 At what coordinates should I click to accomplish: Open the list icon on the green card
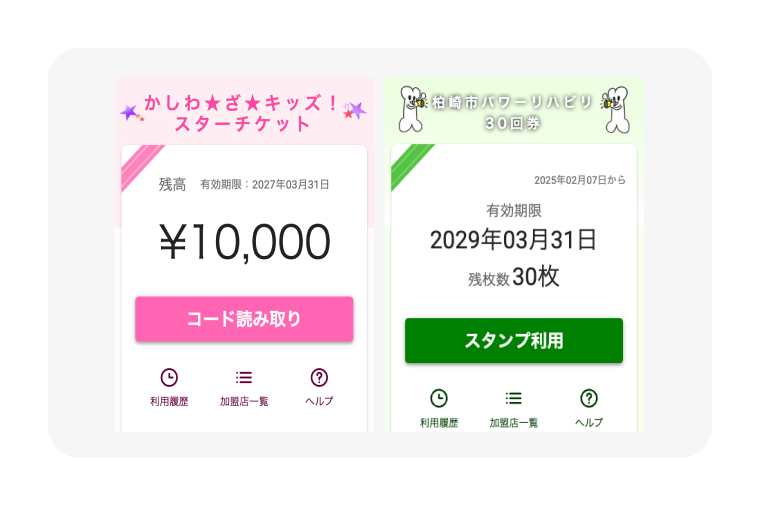514,398
